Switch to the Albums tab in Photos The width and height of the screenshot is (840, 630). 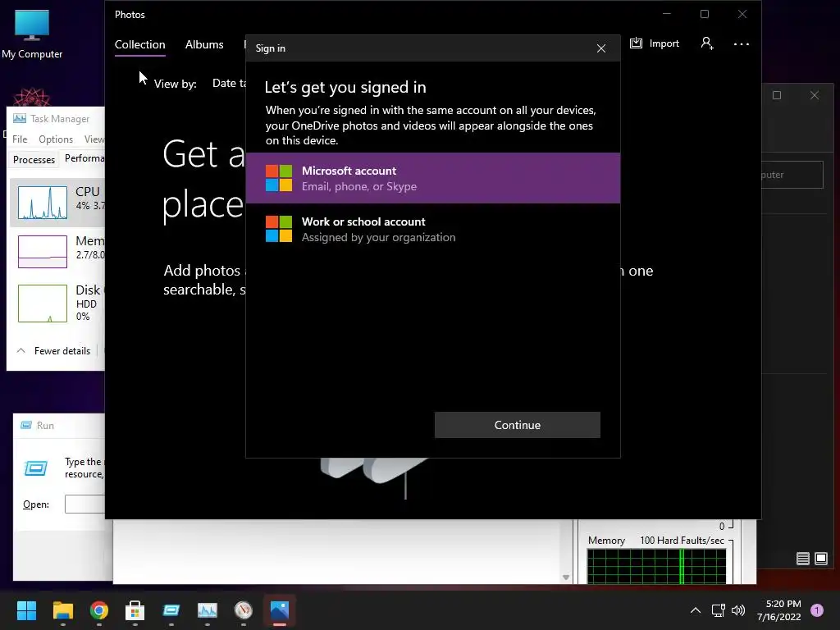point(204,44)
